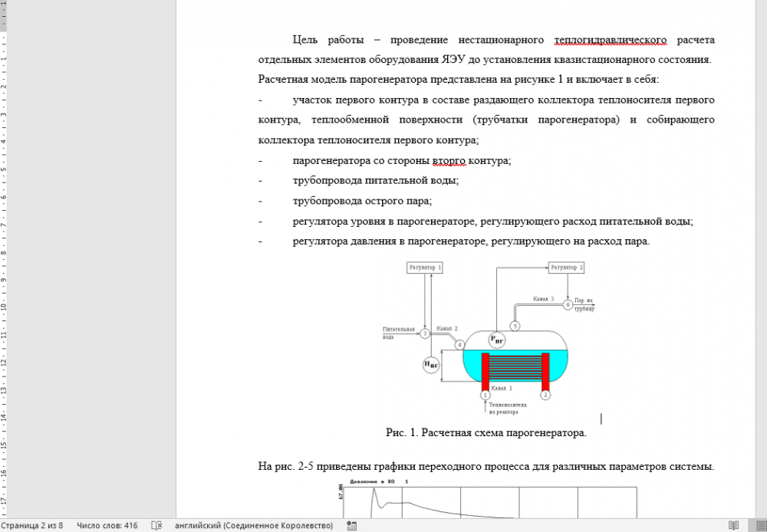Select the "Регулятор 1" box in diagram

[x=425, y=267]
